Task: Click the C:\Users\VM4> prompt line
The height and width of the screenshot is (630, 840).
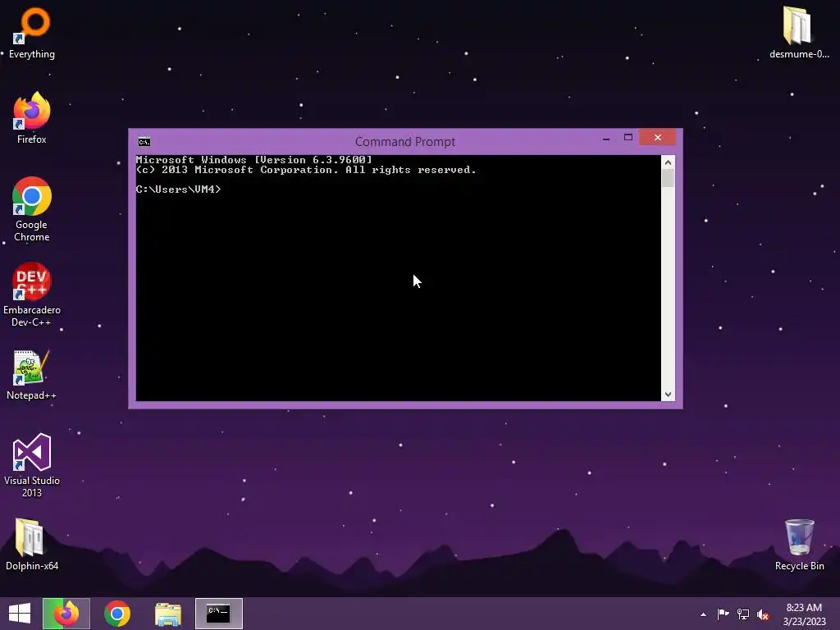Action: (178, 189)
